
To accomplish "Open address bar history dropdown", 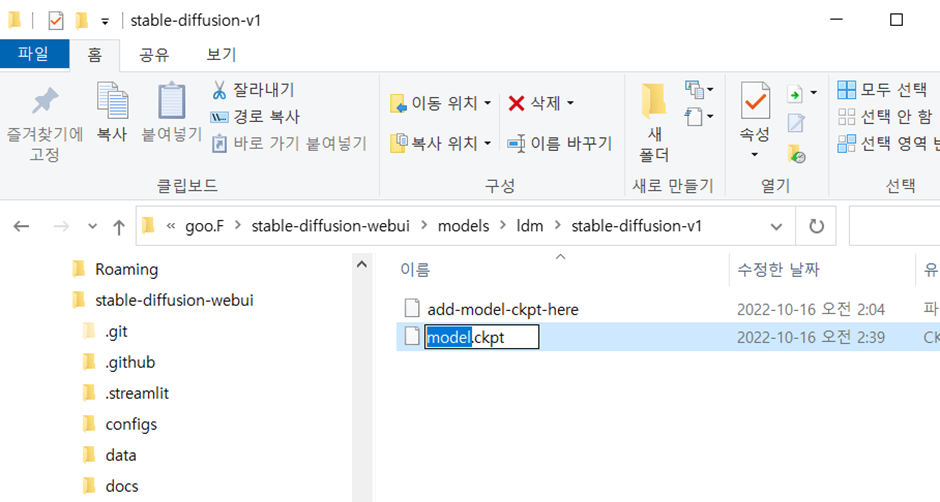I will (x=776, y=227).
